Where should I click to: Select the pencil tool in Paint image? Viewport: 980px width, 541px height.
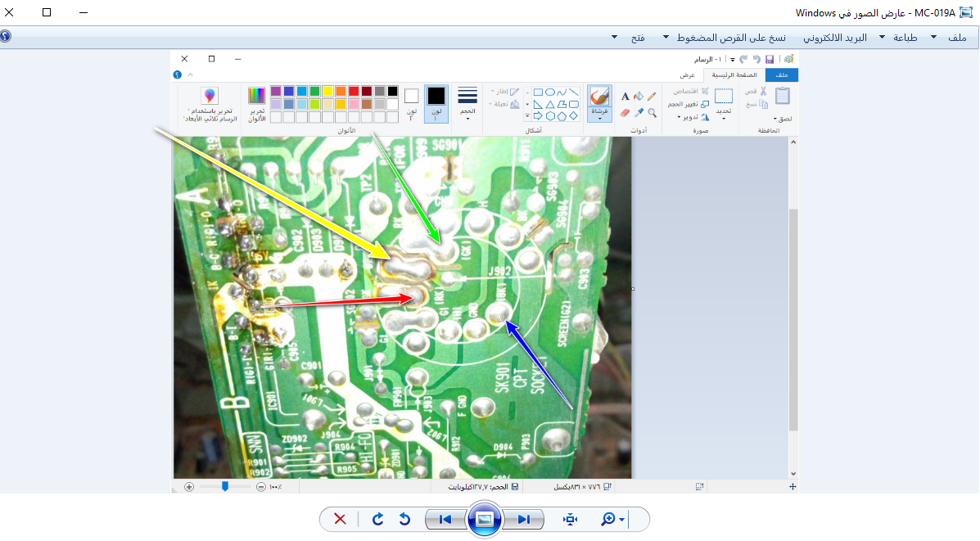(652, 97)
